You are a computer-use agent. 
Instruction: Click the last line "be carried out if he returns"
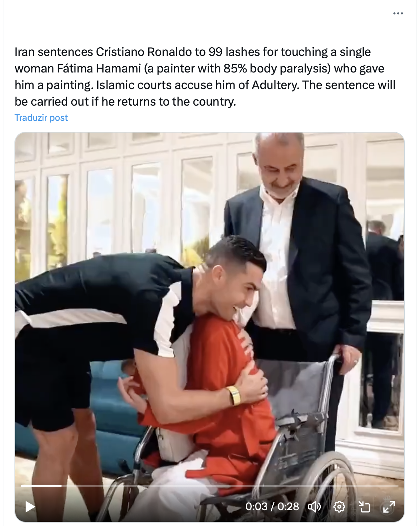pos(125,101)
